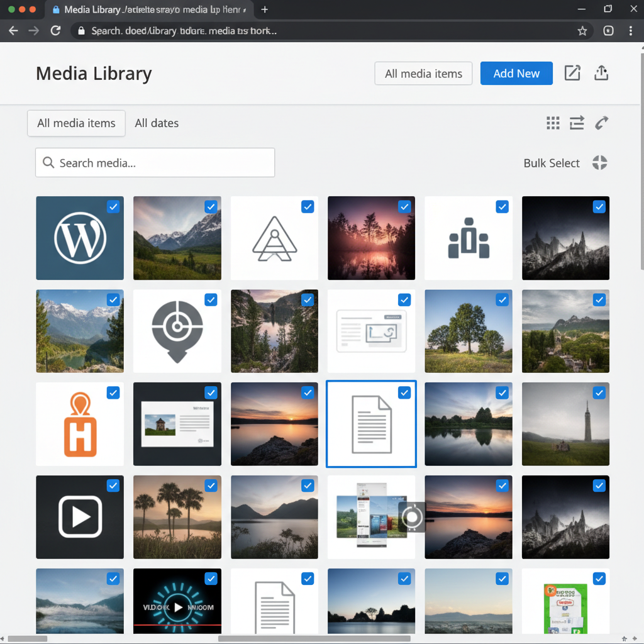Reload the page with browser refresh icon

coord(55,31)
